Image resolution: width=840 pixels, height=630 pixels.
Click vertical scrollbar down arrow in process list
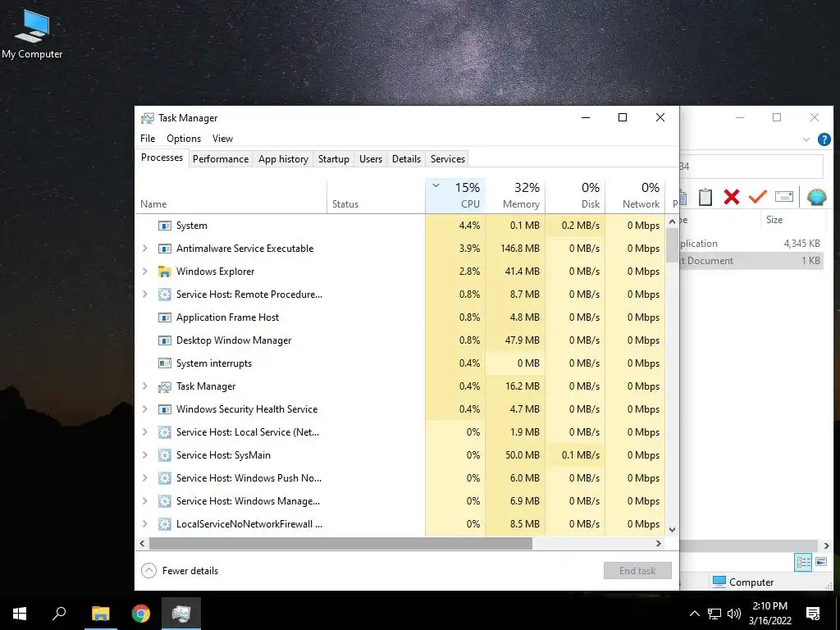[672, 530]
